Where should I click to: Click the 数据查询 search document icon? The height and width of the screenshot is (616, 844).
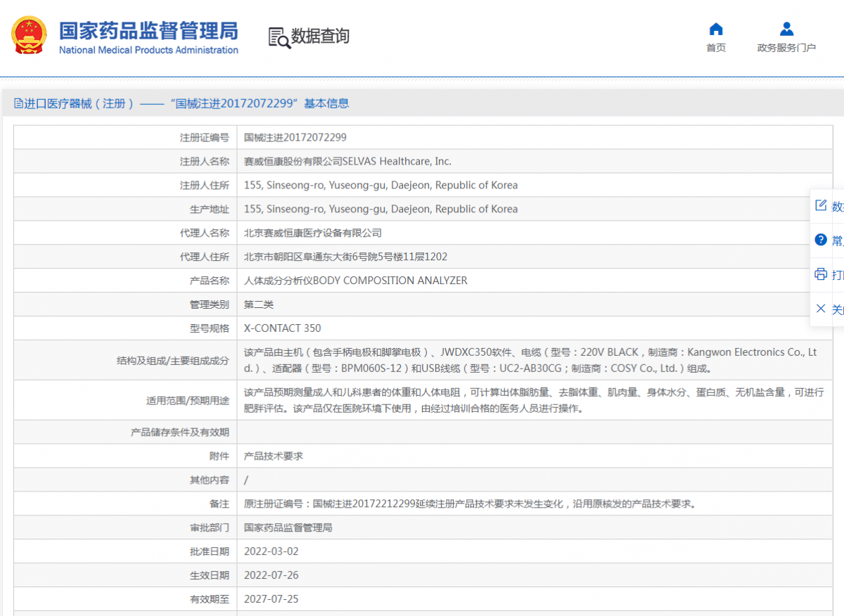tap(279, 37)
